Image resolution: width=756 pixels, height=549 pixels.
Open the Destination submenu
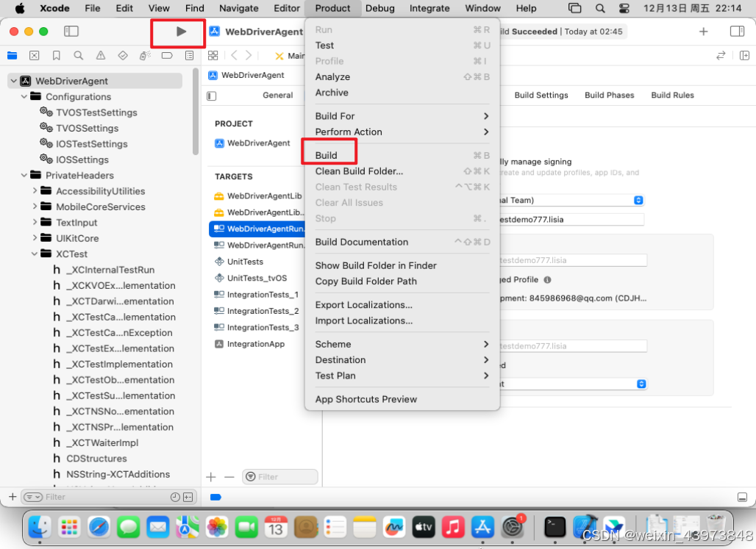[x=402, y=360]
